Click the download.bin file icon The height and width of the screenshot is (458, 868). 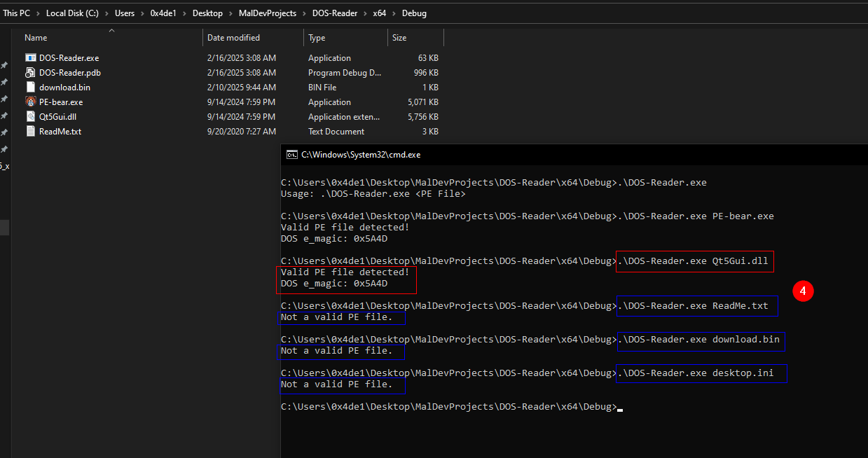tap(30, 87)
